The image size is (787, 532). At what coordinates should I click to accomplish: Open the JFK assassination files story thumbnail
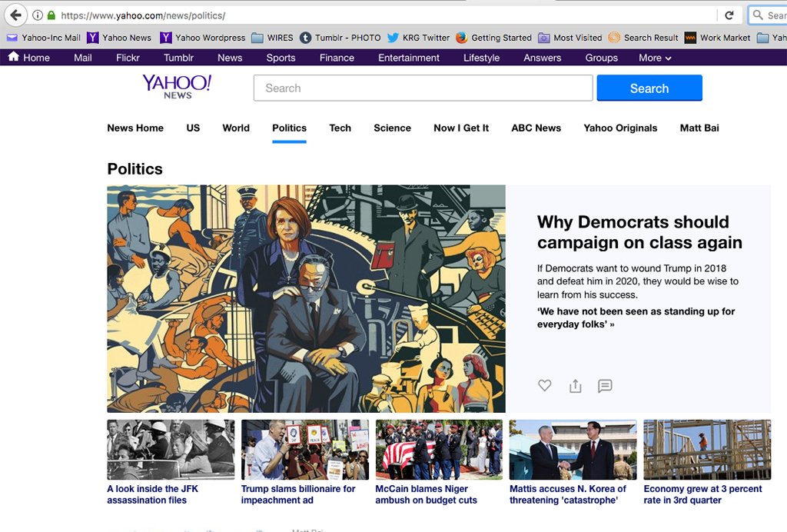point(171,450)
